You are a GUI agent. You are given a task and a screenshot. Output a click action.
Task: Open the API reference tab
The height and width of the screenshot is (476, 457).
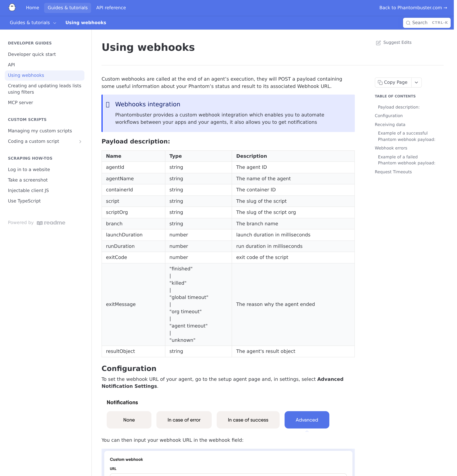pos(111,8)
